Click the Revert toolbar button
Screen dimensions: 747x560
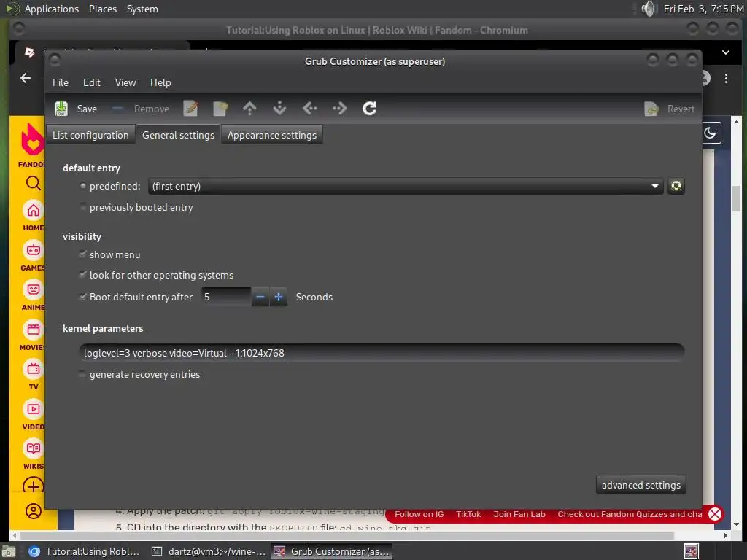670,109
